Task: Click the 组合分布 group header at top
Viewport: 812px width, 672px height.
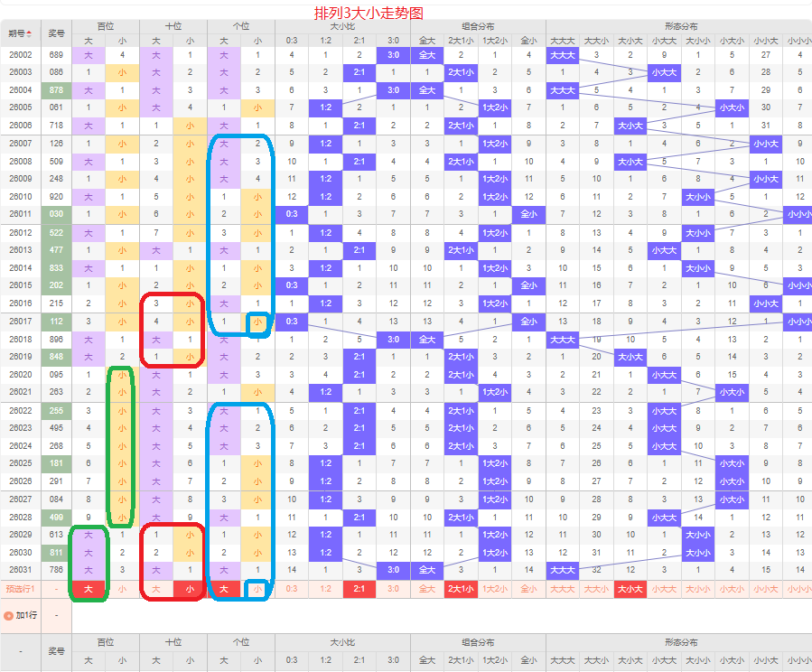Action: 478,26
